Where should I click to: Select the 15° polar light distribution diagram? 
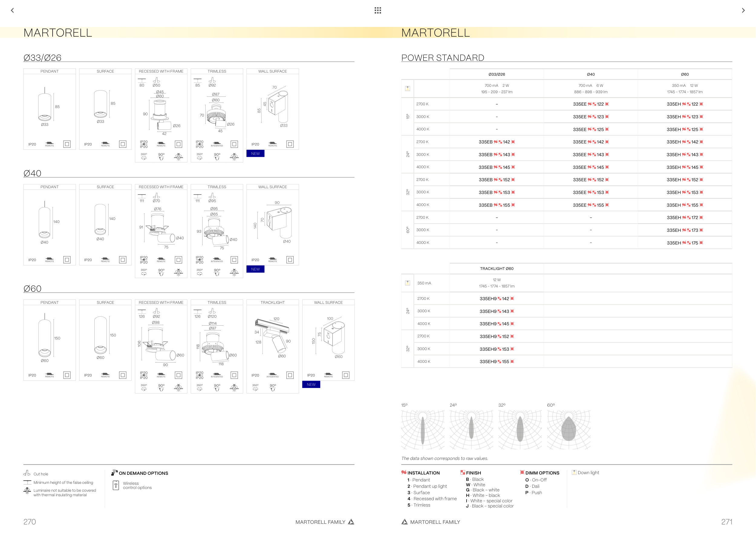pos(422,430)
